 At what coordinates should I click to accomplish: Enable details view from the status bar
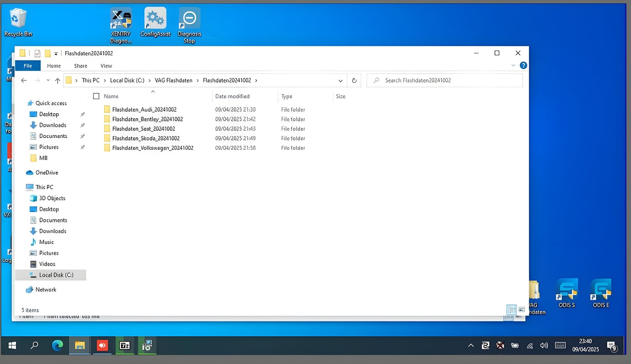512,309
